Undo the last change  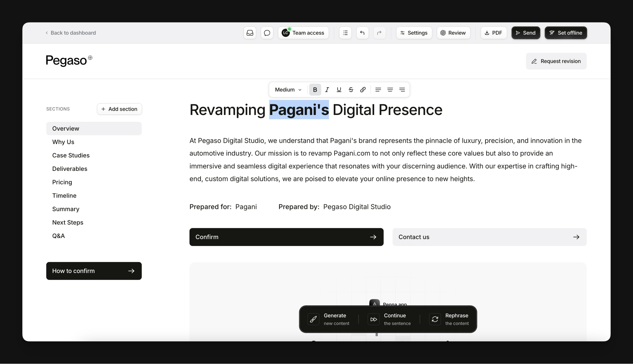tap(362, 33)
